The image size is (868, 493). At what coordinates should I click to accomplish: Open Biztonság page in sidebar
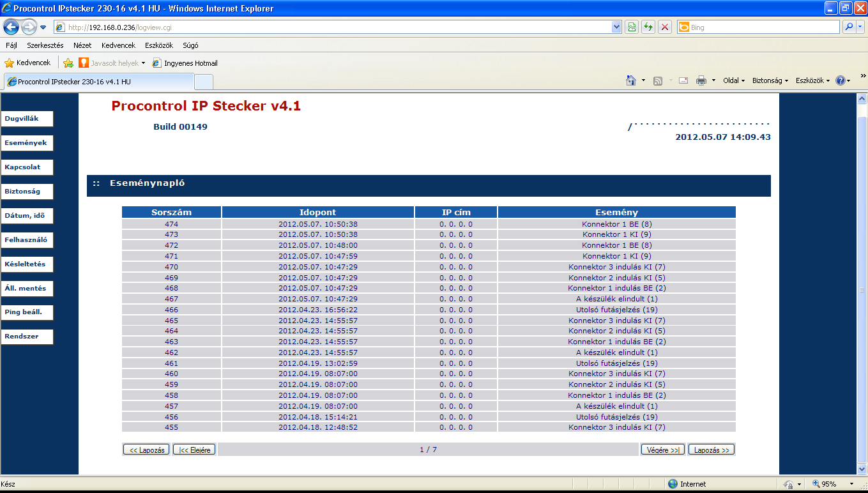(x=27, y=192)
